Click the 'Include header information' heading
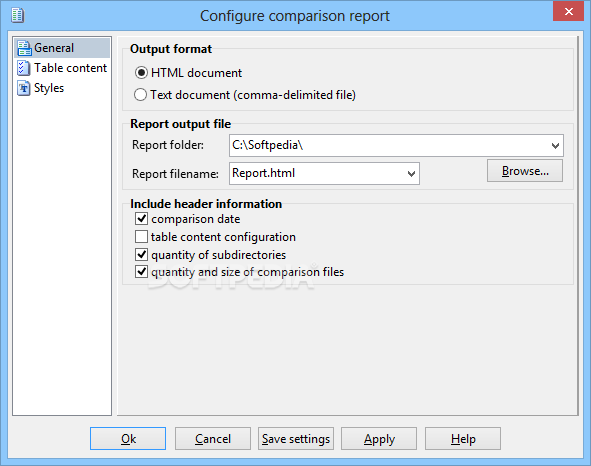 [x=206, y=204]
